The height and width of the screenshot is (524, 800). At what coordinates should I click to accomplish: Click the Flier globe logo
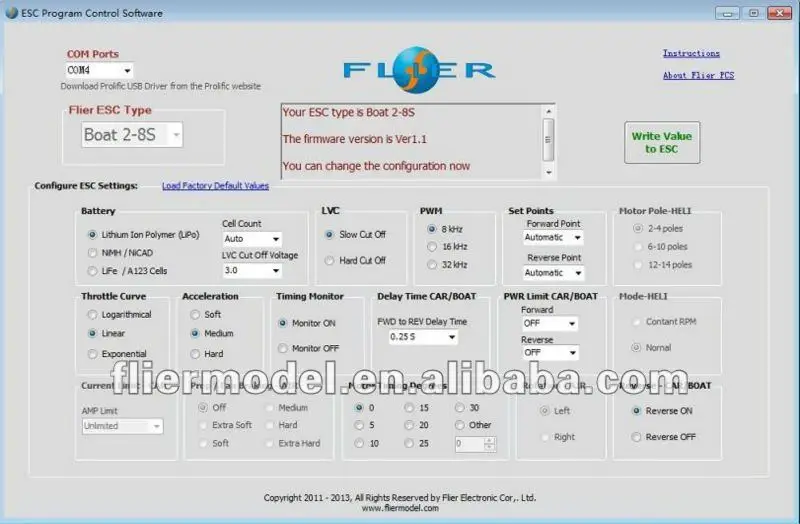coord(417,70)
